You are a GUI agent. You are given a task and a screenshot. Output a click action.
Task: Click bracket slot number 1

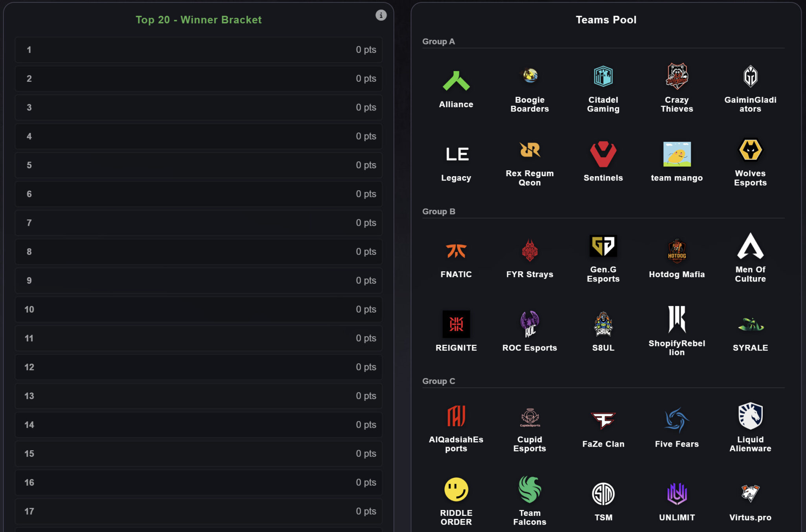tap(199, 50)
